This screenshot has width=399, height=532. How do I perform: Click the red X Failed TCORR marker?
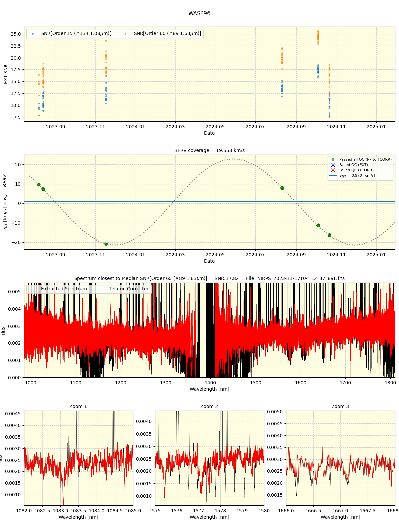click(x=333, y=170)
